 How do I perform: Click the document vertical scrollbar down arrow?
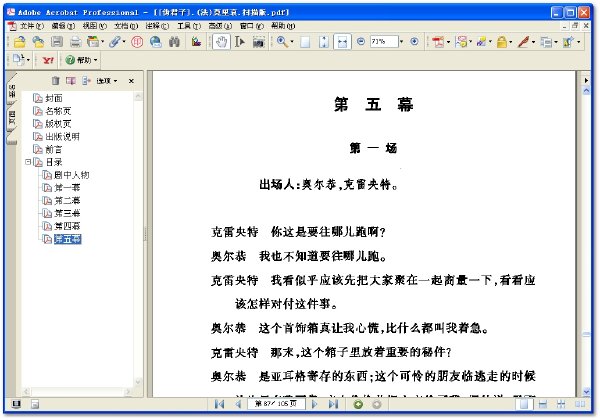coord(586,391)
